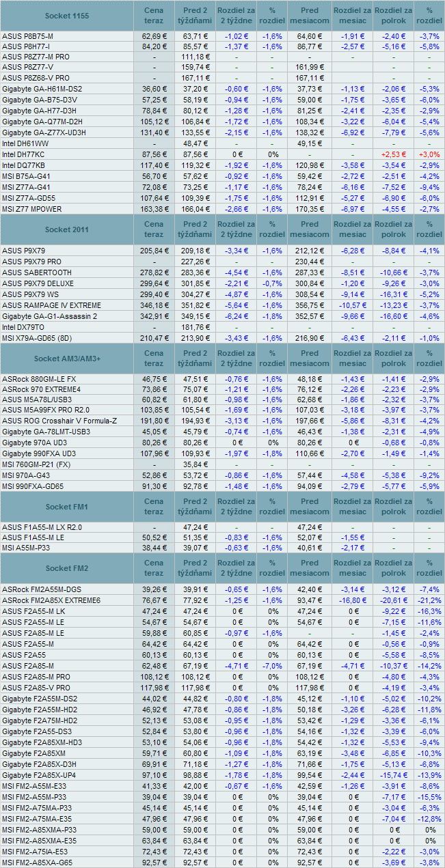The height and width of the screenshot is (868, 445).
Task: Select the 'ASUS RAMPAGE IV EXTREME' row name
Action: (x=51, y=305)
